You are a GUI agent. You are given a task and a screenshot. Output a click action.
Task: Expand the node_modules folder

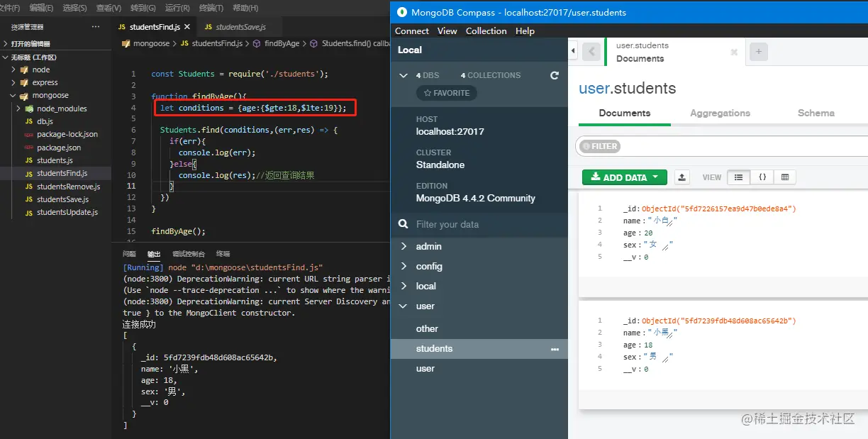click(x=19, y=109)
